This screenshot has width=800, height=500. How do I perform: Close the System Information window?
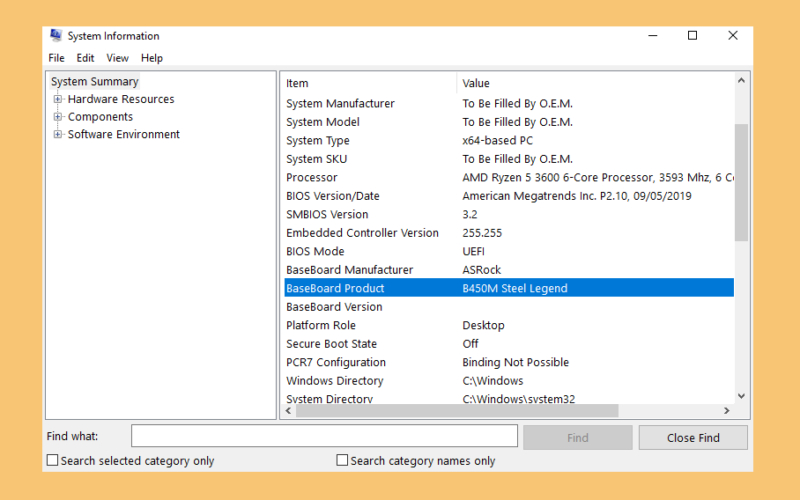[733, 36]
